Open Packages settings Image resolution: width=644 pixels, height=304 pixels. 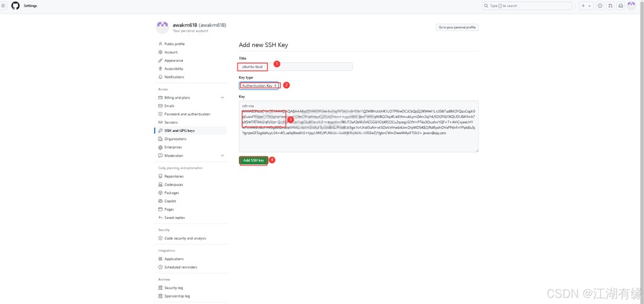pos(172,193)
